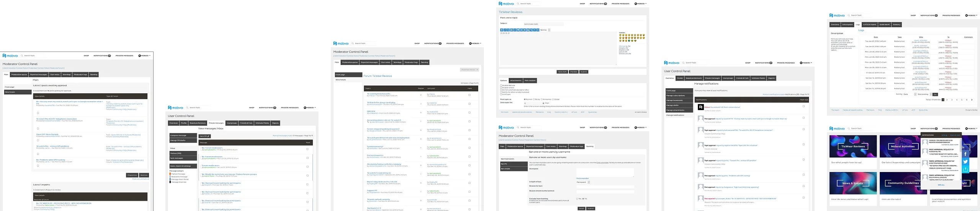Click the Bold formatting button in the post editor
Screen dimensions: 980x211
pos(502,30)
